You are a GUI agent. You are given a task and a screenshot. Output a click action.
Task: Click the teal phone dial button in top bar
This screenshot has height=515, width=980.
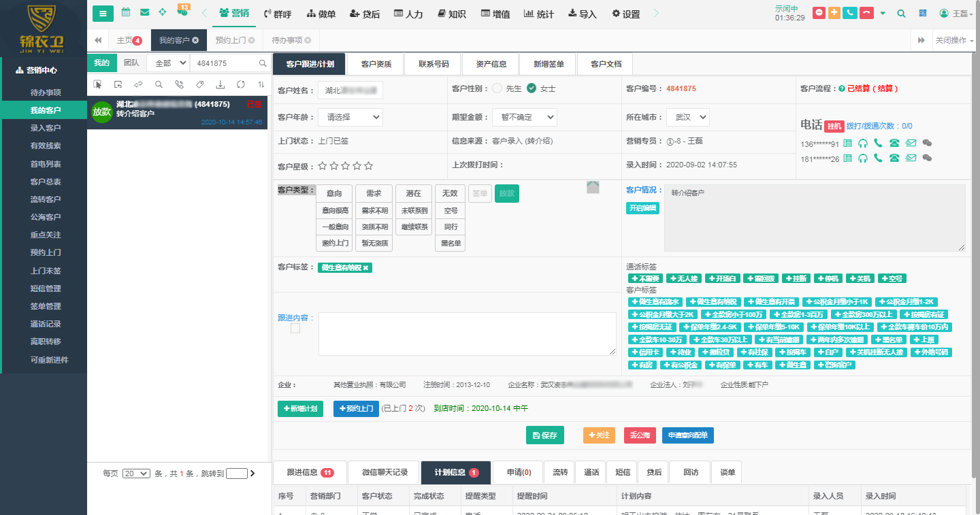850,13
